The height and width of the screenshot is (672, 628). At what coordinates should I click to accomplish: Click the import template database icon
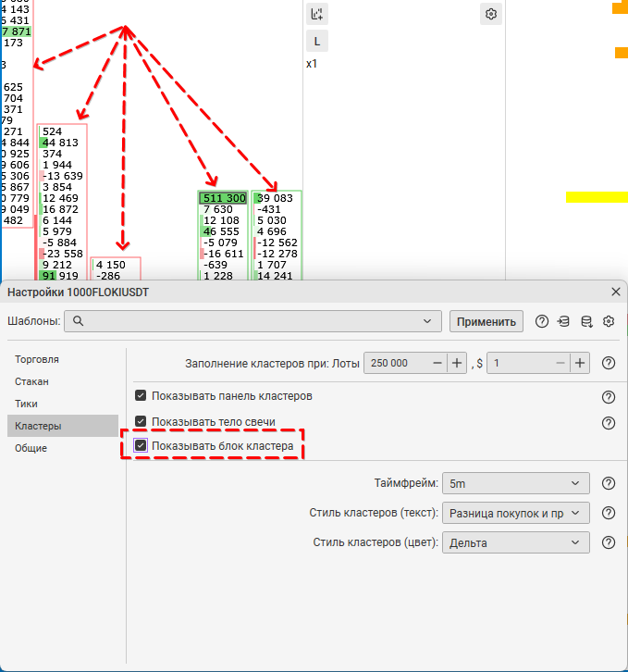click(564, 321)
